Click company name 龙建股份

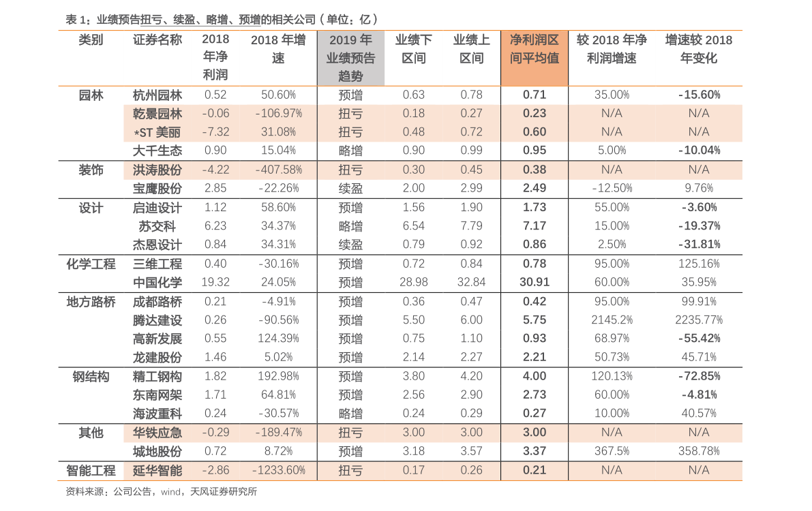pyautogui.click(x=157, y=358)
